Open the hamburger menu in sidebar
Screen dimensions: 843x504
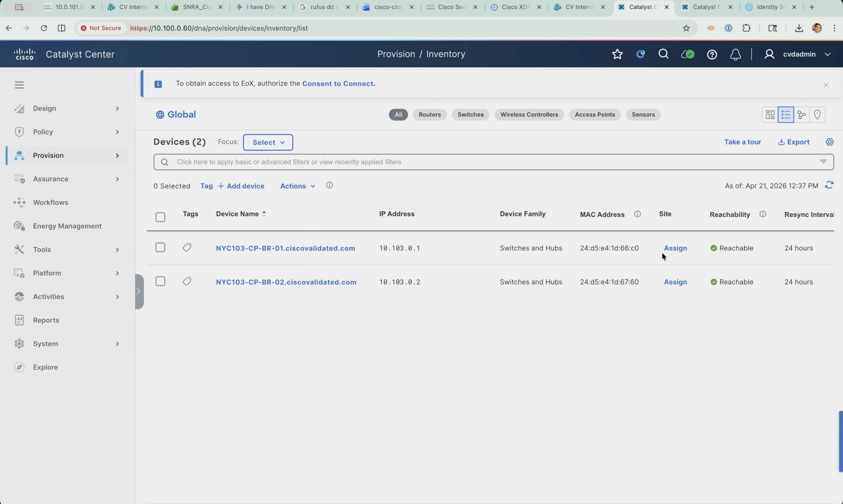coord(19,85)
